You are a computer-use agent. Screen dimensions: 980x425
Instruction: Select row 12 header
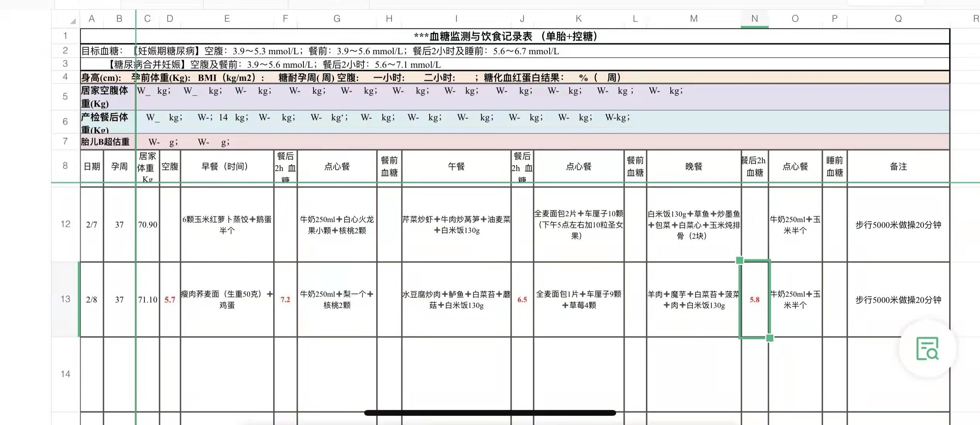click(65, 224)
